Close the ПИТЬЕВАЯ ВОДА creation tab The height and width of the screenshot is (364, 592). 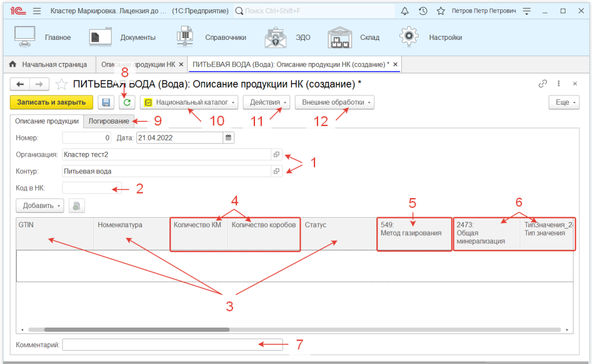point(395,65)
